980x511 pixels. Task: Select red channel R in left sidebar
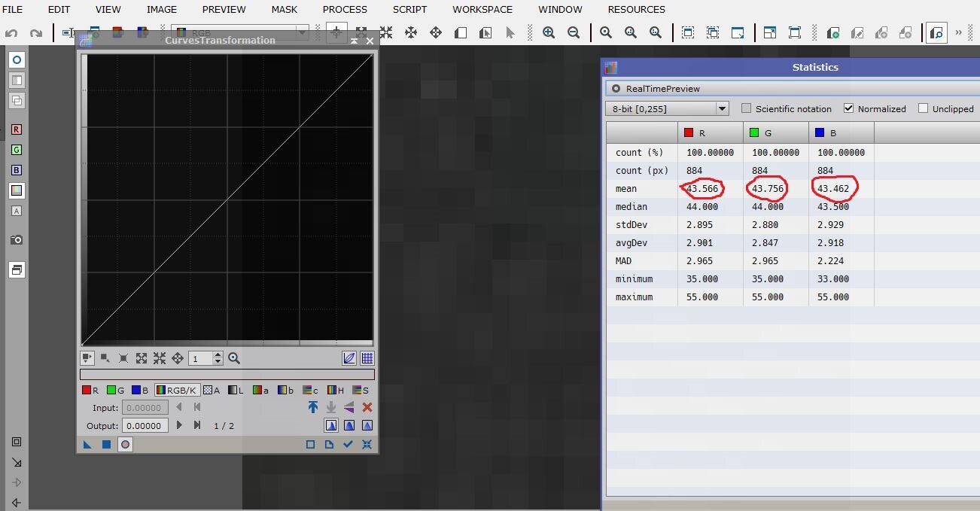click(17, 129)
